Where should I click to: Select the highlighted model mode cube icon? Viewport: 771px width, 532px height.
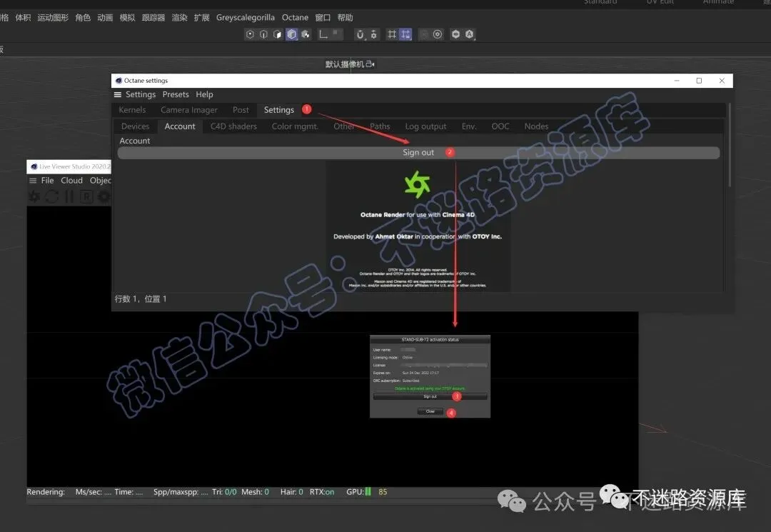click(291, 34)
